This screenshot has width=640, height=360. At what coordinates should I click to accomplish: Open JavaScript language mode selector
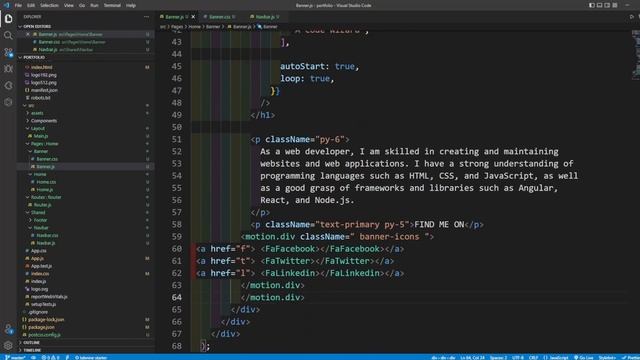556,358
